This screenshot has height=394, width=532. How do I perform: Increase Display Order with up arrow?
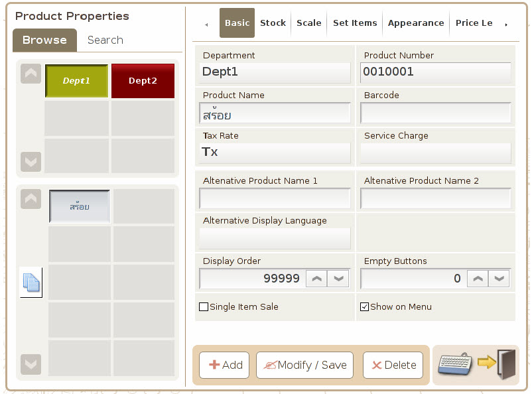point(316,279)
